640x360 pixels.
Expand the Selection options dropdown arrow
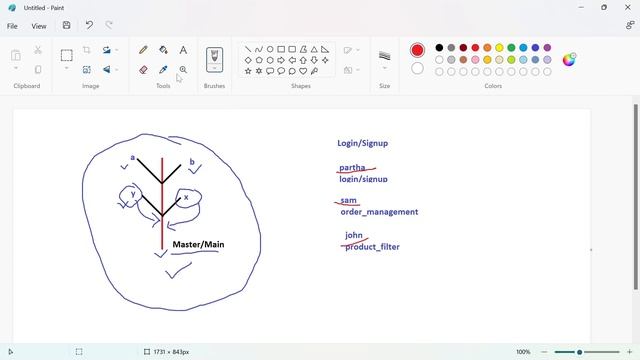tap(67, 68)
